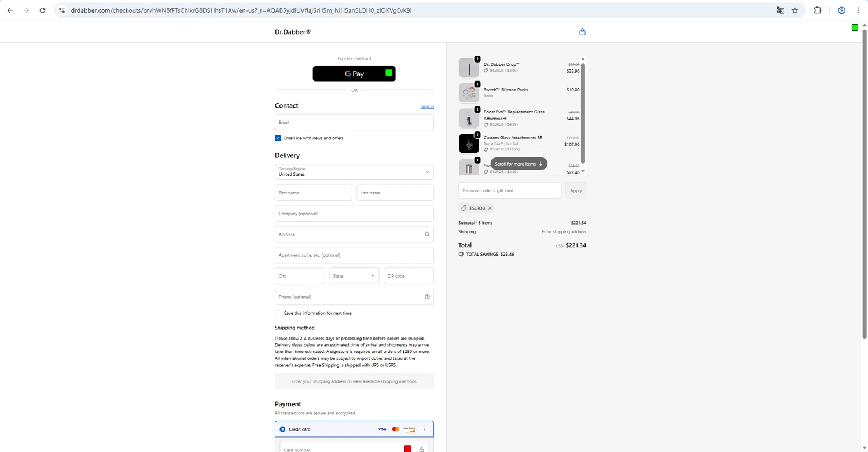Click the Phone (optional) field

coord(354,297)
